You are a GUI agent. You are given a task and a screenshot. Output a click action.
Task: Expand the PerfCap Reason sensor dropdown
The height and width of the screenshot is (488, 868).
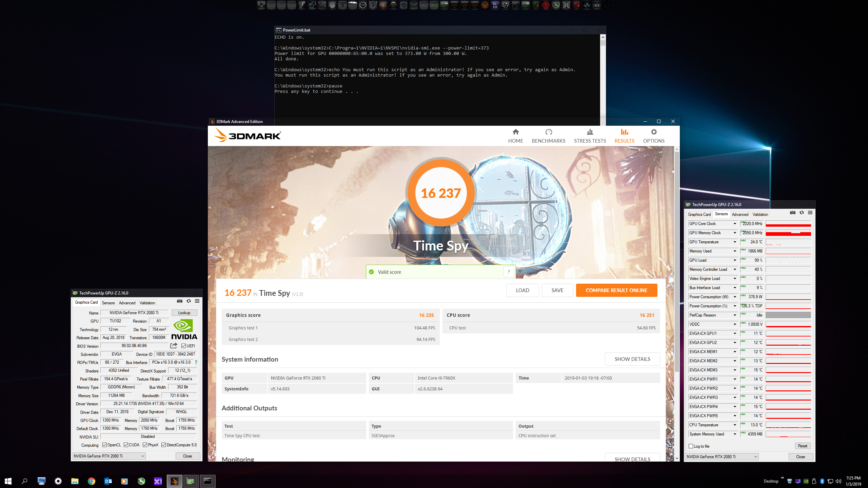click(x=735, y=315)
